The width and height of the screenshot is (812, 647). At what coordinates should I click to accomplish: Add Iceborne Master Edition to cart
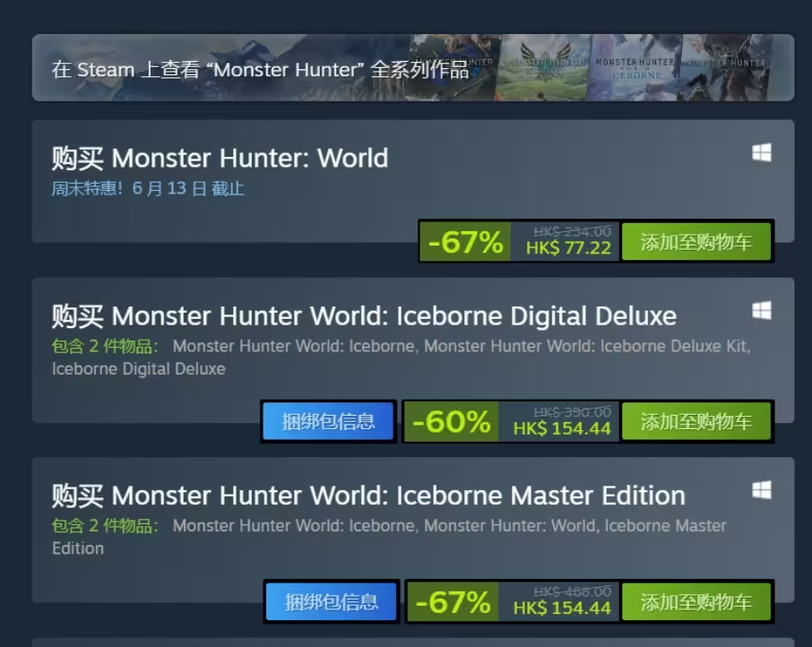696,601
